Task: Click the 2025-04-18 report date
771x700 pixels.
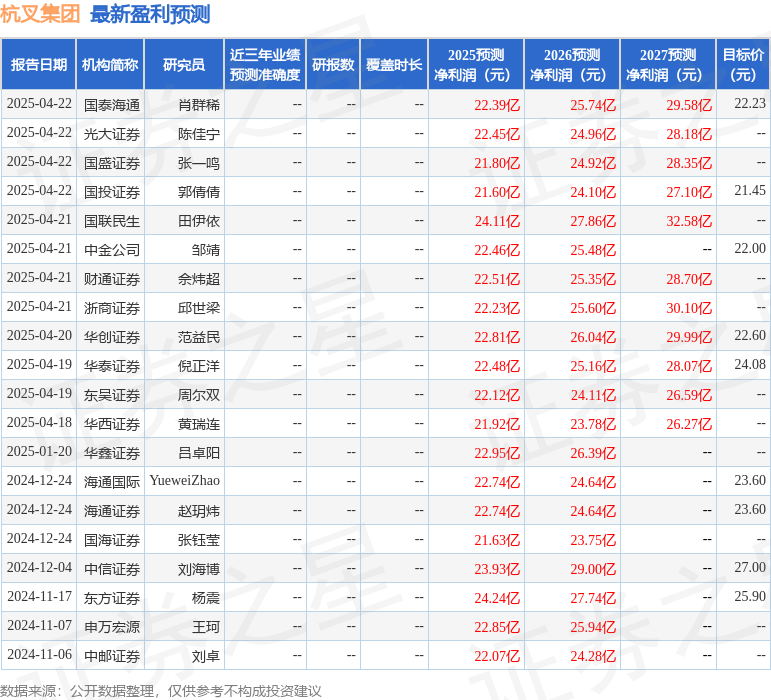Action: click(39, 423)
